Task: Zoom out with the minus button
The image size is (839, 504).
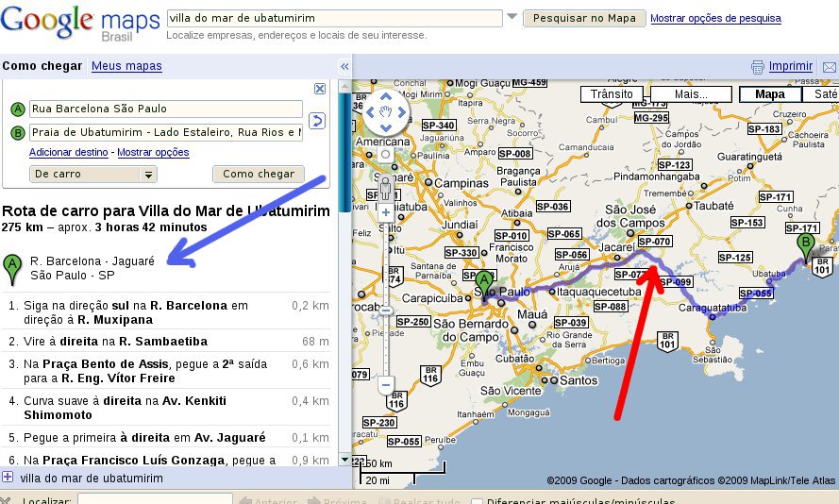Action: click(385, 385)
